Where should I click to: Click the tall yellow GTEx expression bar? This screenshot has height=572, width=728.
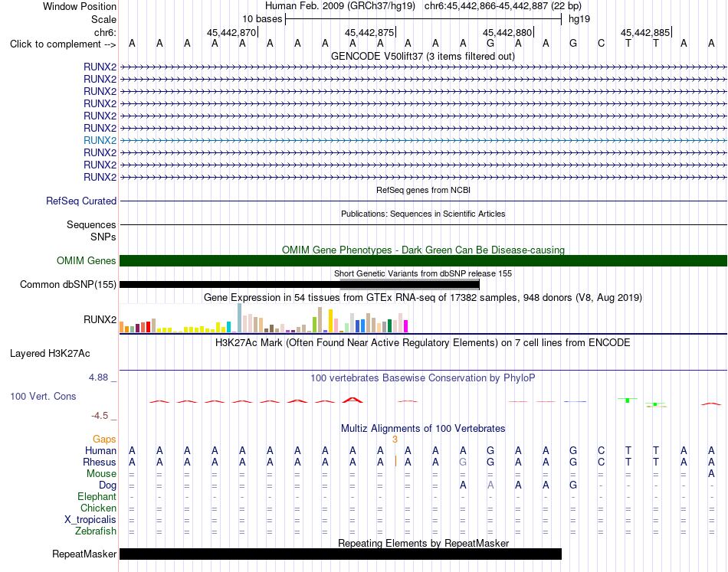[x=331, y=321]
